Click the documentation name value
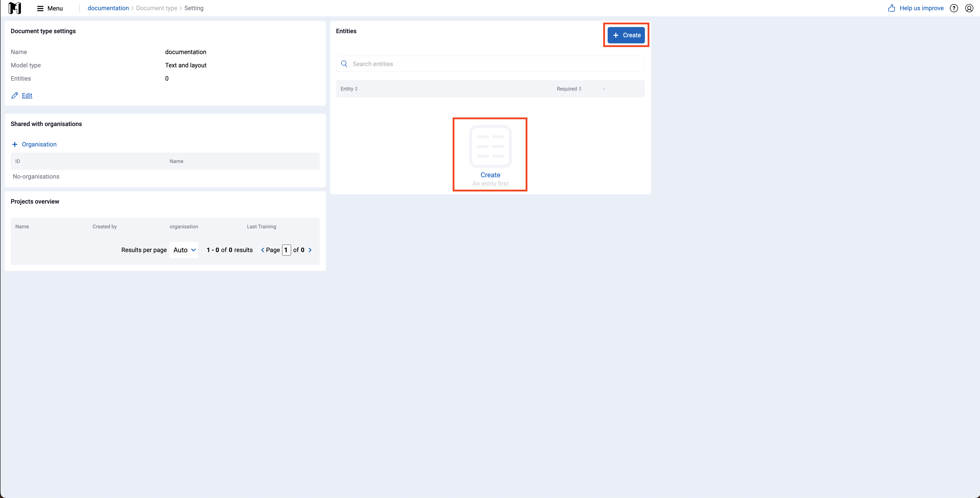This screenshot has width=980, height=498. 186,52
